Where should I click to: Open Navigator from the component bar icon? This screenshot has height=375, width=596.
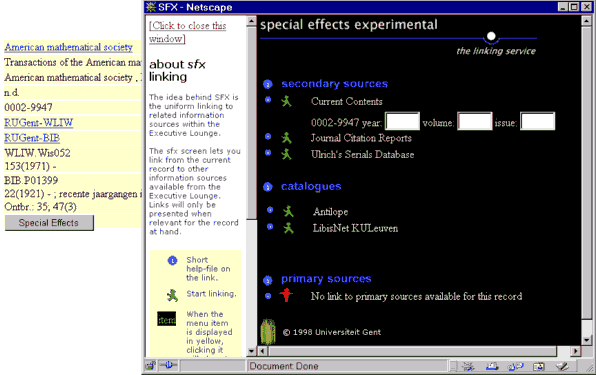pyautogui.click(x=468, y=366)
